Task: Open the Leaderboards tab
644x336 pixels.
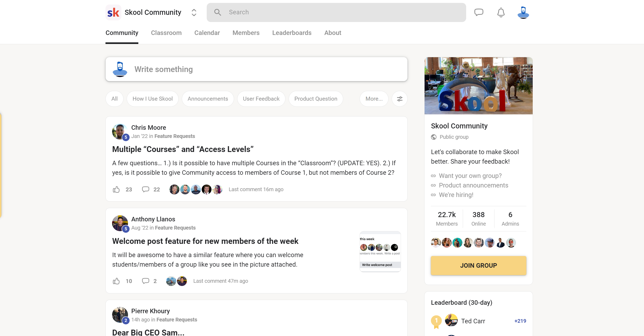Action: tap(292, 33)
